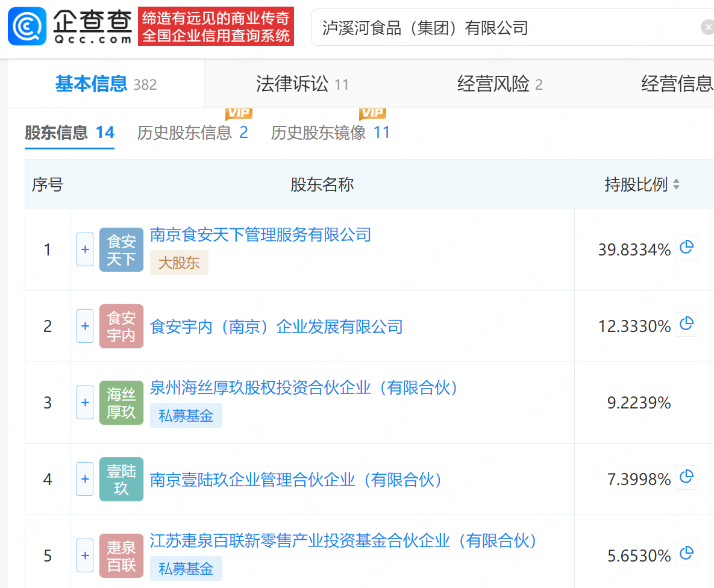This screenshot has height=588, width=714.
Task: Open 食安宇内（南京）企业发展有限公司 link
Action: 277,327
